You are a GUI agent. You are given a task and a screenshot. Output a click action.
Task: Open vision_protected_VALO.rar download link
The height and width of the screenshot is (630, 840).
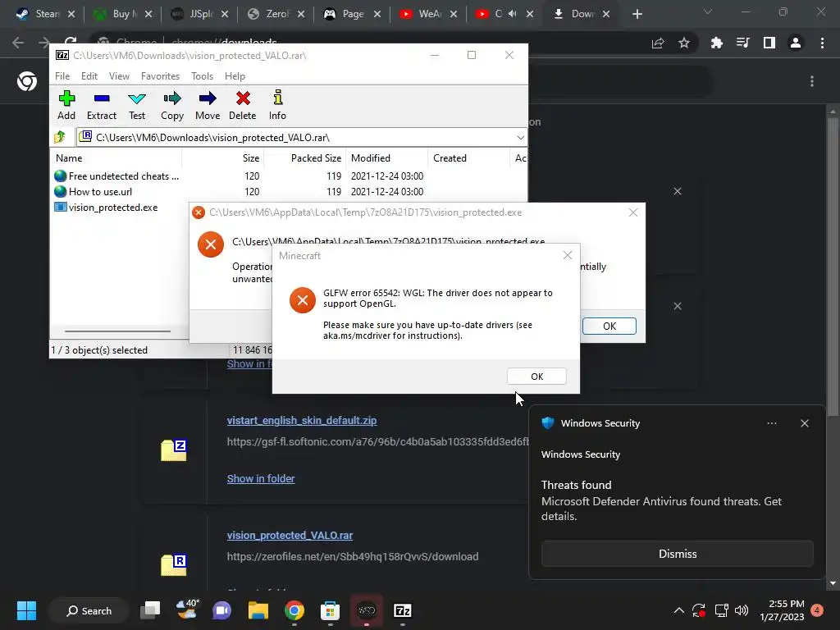point(290,535)
